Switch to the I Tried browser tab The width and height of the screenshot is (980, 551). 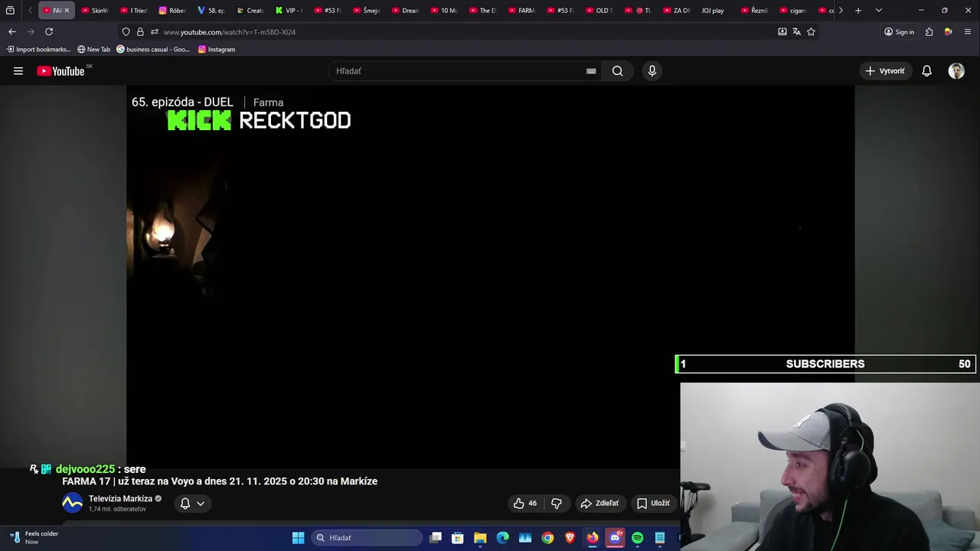[x=133, y=10]
